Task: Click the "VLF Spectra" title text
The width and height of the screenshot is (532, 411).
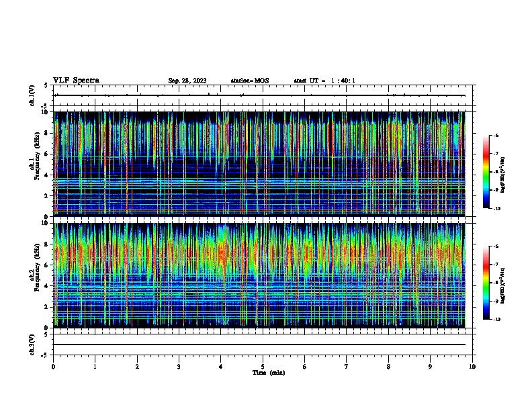Action: 76,81
